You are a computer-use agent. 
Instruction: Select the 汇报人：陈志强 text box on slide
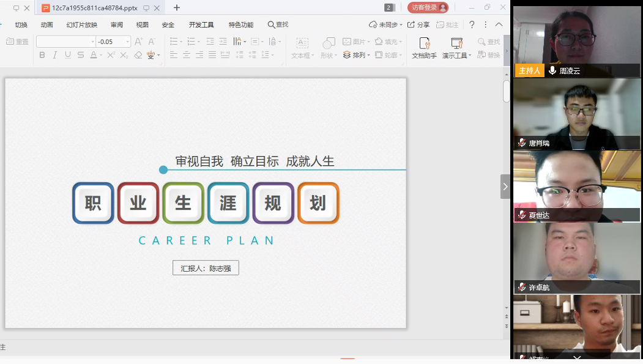[206, 268]
